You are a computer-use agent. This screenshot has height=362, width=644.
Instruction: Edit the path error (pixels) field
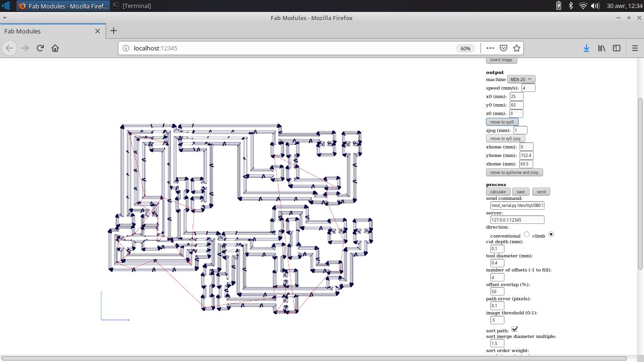click(x=497, y=306)
